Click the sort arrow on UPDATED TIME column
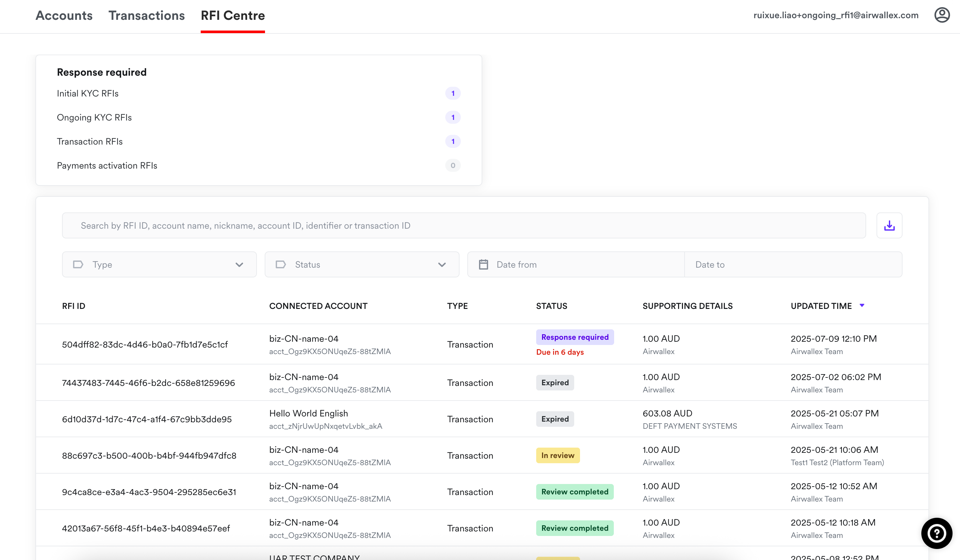 862,305
